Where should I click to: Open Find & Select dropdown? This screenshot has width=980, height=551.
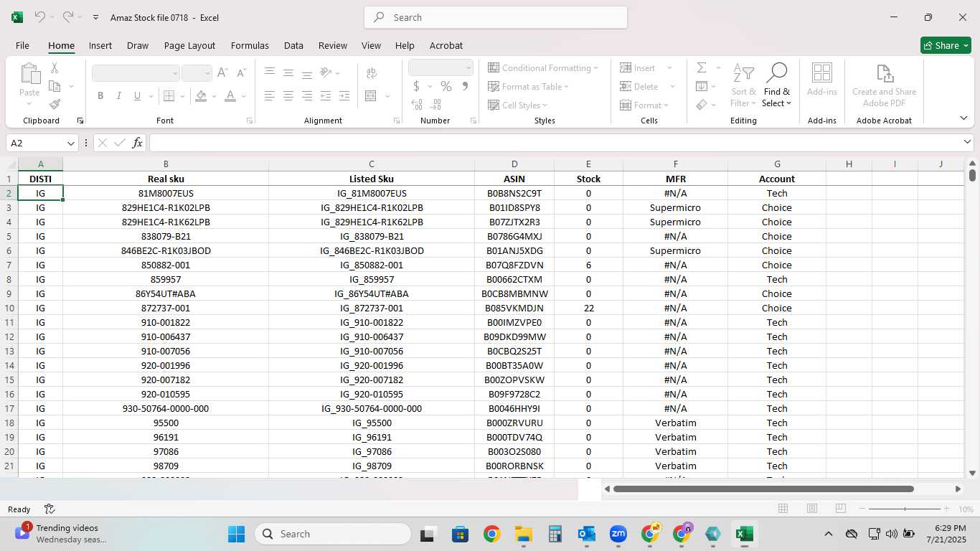(x=777, y=86)
